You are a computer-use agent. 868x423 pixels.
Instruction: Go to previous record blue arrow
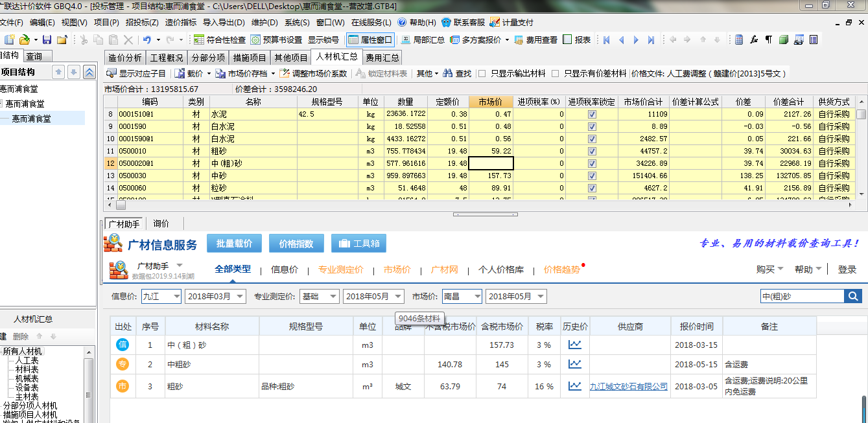pyautogui.click(x=621, y=40)
